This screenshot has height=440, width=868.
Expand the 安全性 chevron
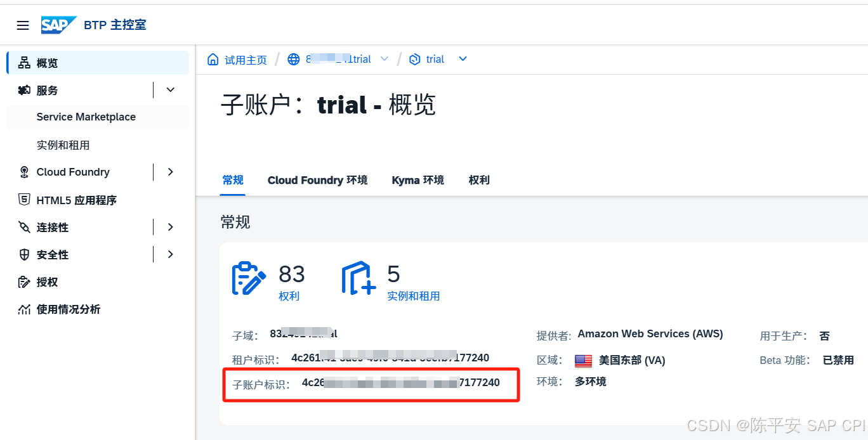[170, 254]
